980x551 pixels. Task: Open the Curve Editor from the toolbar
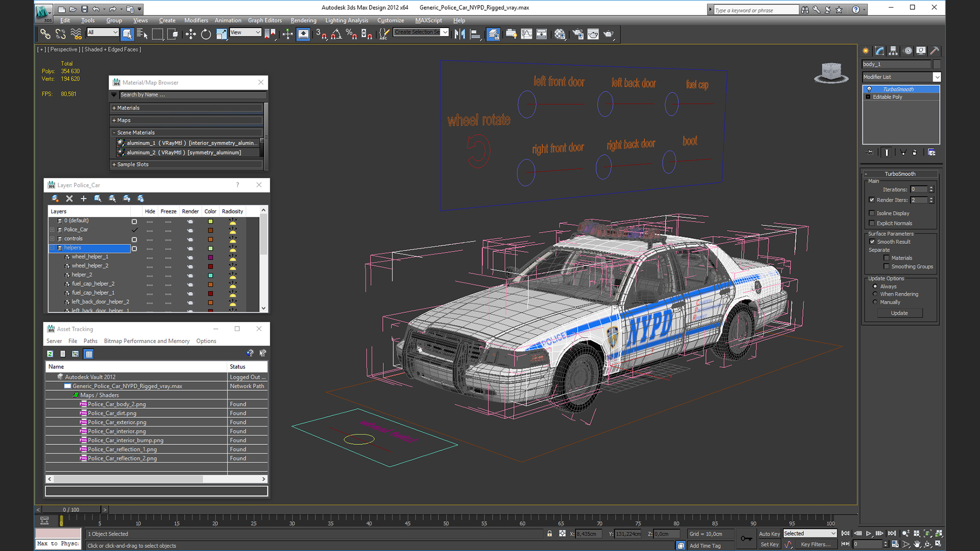point(526,34)
